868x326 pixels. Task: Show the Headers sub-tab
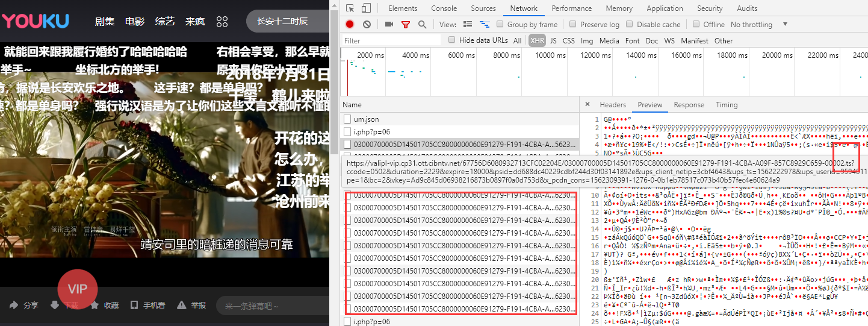tap(613, 105)
